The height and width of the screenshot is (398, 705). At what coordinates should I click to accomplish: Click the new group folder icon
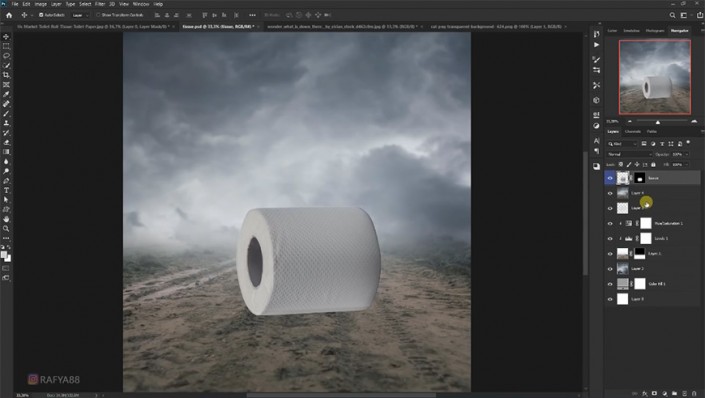[674, 393]
